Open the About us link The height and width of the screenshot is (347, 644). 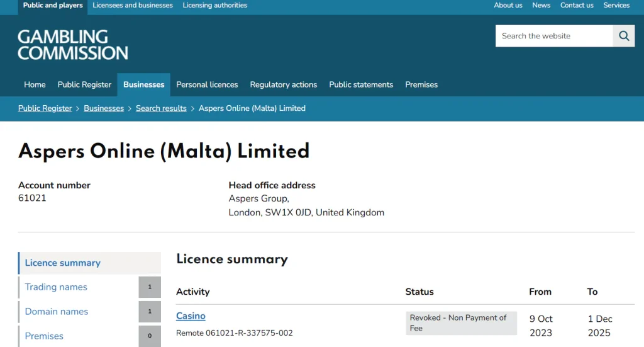(x=508, y=5)
